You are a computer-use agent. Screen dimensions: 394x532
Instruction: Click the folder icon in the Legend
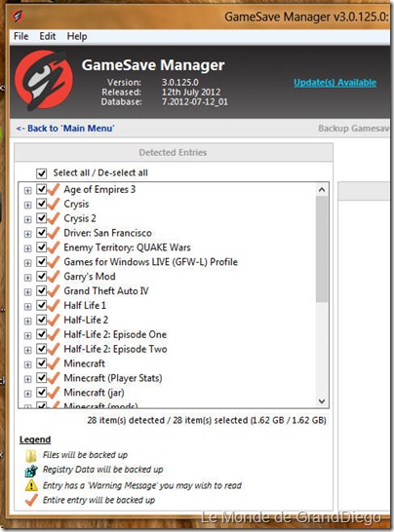coord(31,455)
